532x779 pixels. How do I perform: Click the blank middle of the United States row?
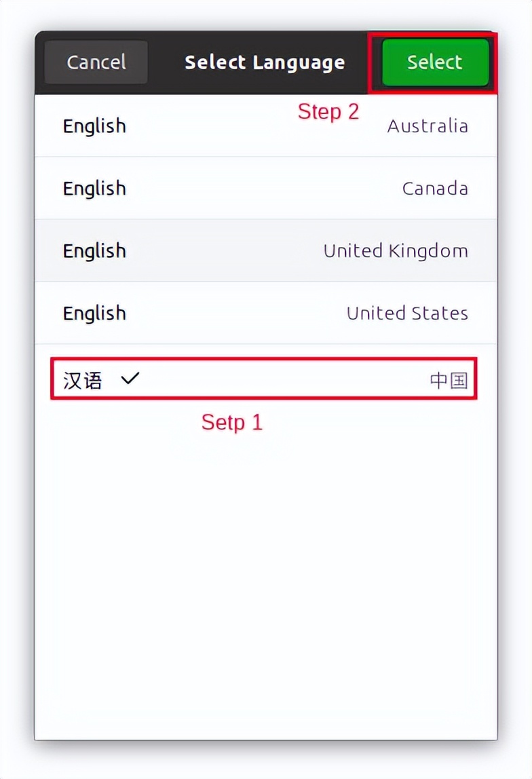pos(237,313)
